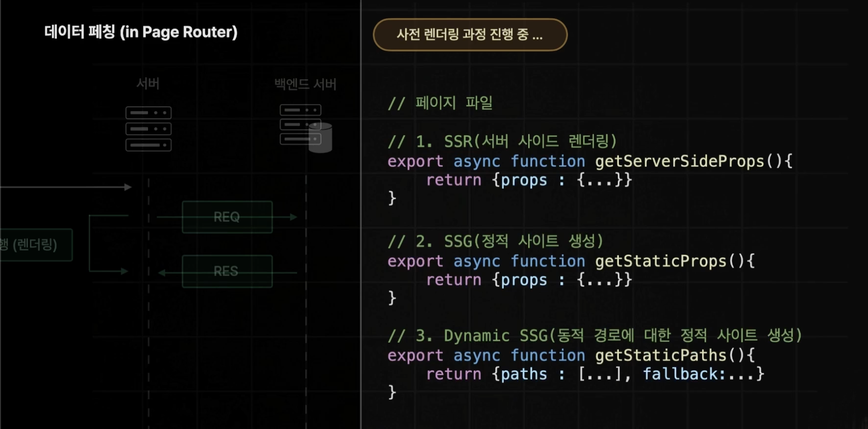Click the 사전 렌더링 과정 진행 중 badge
Image resolution: width=868 pixels, height=429 pixels.
tap(470, 35)
